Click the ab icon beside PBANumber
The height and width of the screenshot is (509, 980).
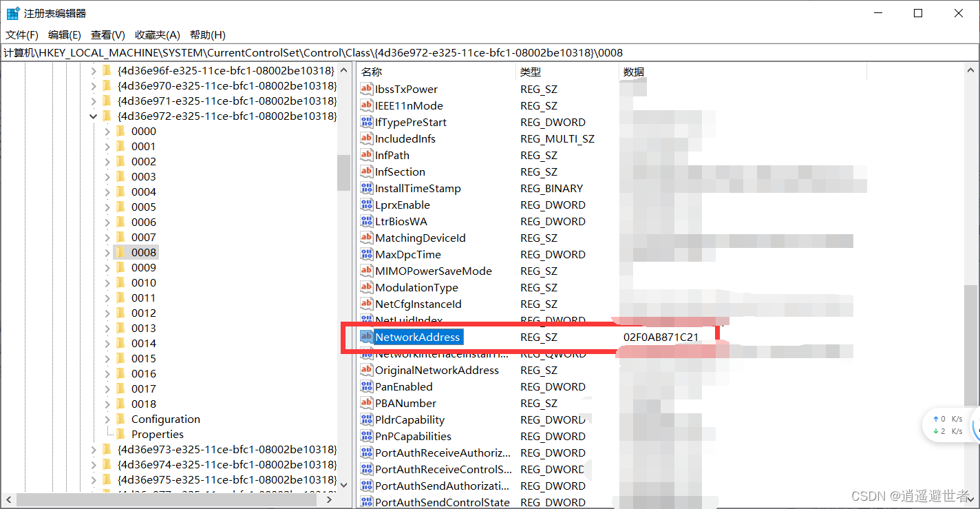[x=367, y=403]
